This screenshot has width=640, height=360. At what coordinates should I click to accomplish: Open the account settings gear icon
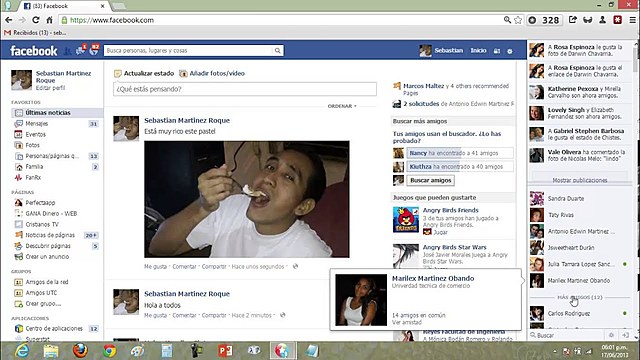[x=510, y=51]
